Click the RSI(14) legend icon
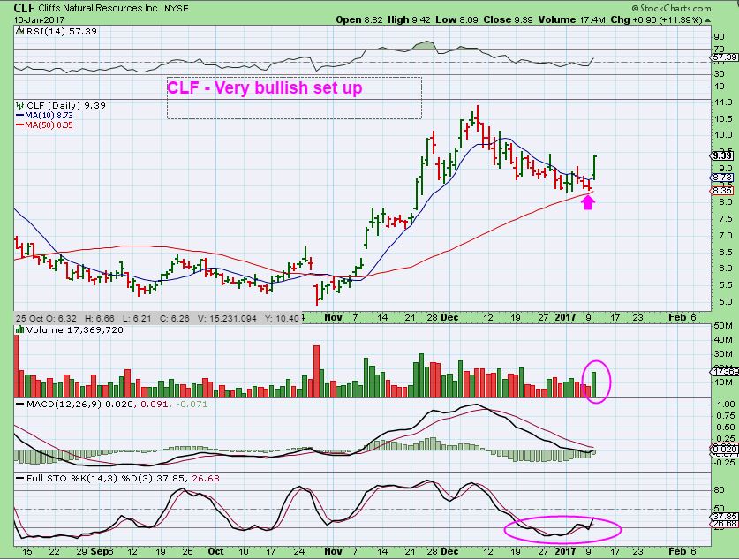Viewport: 739px width, 560px height. tap(19, 31)
